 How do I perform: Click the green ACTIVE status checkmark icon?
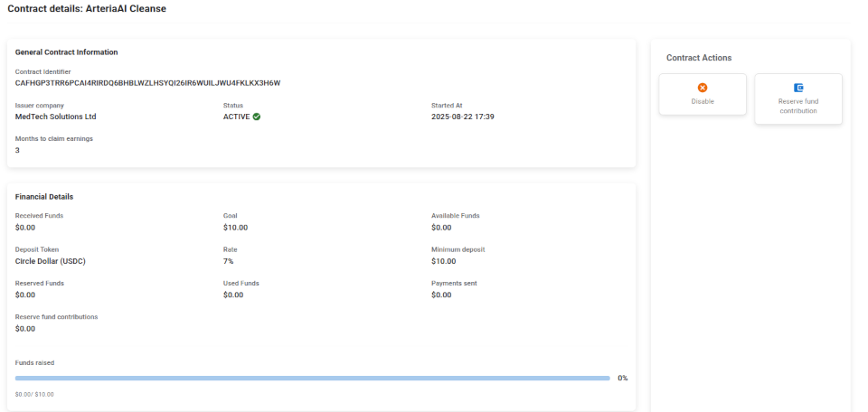click(257, 117)
